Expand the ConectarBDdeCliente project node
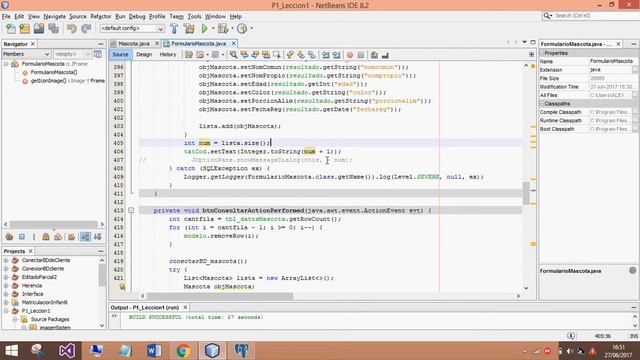This screenshot has height=360, width=640. pyautogui.click(x=6, y=260)
